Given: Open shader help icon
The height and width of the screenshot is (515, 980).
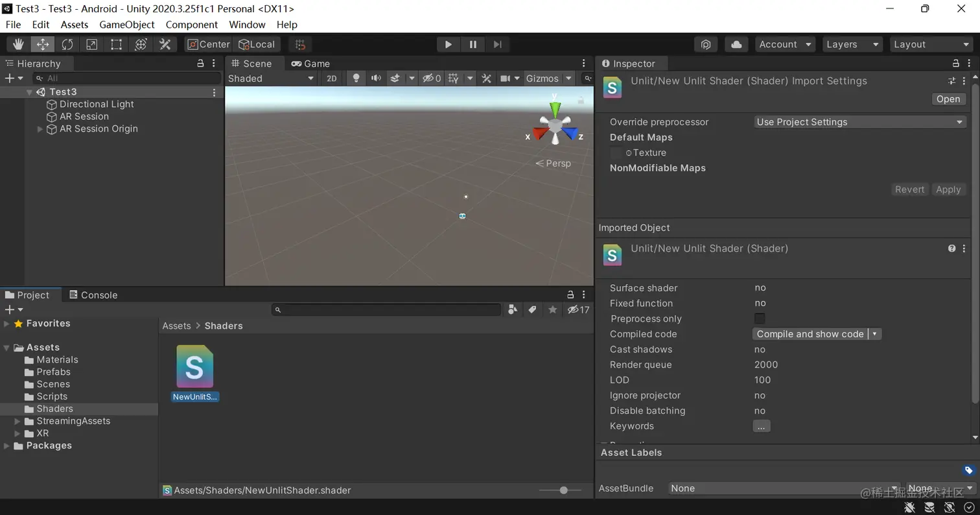Looking at the screenshot, I should coord(951,248).
